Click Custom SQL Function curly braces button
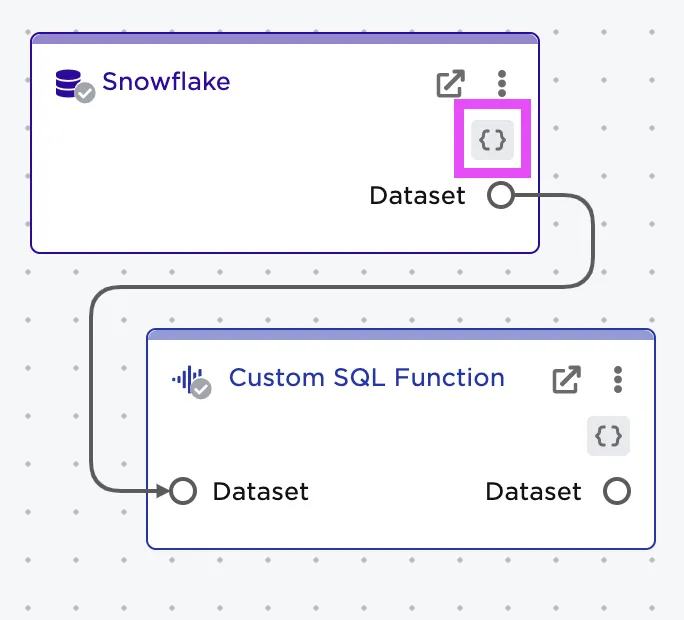The height and width of the screenshot is (620, 684). 608,436
